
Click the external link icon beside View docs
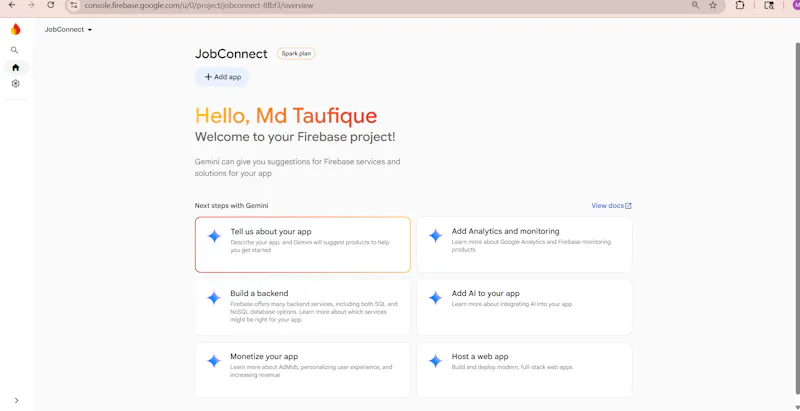point(629,206)
